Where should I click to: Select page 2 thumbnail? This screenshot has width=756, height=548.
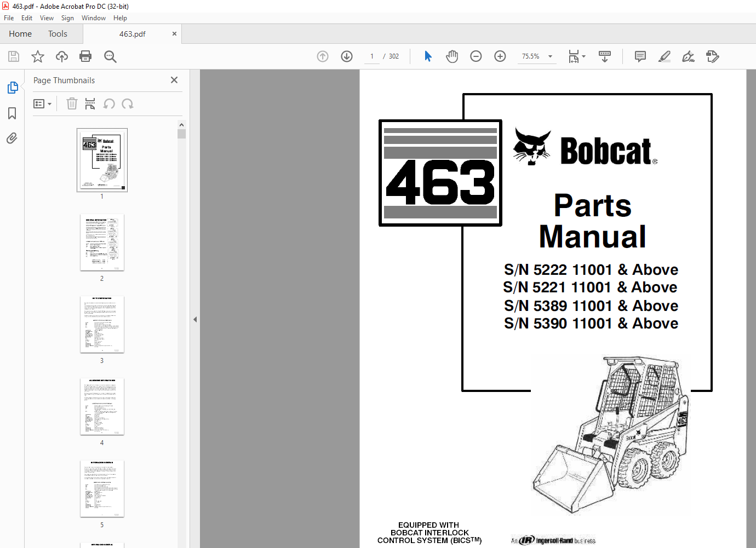[102, 243]
